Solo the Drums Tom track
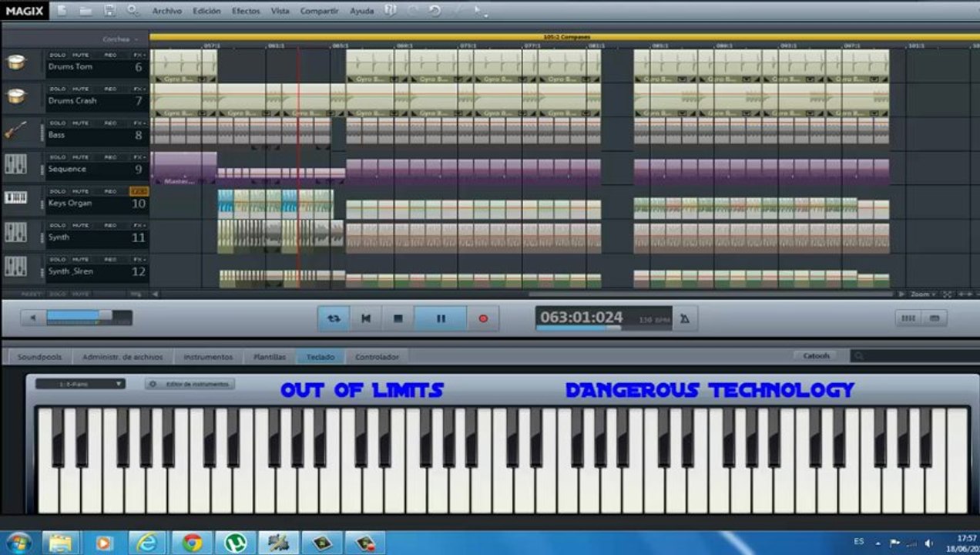The width and height of the screenshot is (980, 555). [x=57, y=55]
